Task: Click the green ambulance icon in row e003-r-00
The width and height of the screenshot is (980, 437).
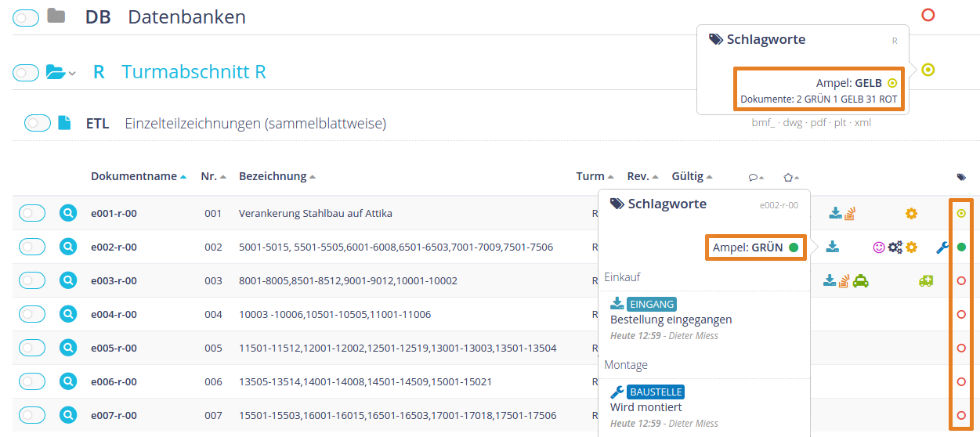Action: [926, 281]
